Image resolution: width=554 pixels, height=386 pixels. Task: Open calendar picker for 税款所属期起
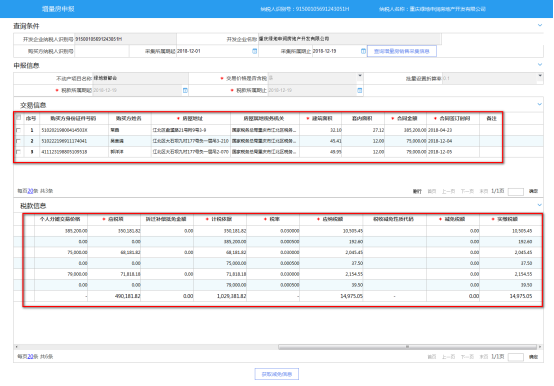coord(185,90)
